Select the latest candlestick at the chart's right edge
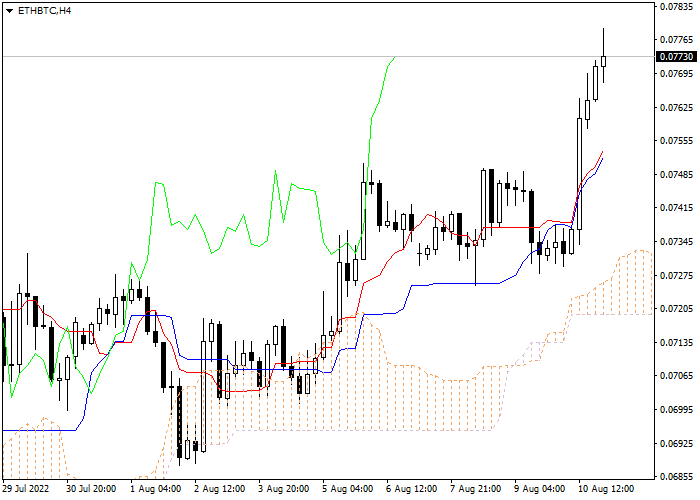The image size is (700, 500). (x=604, y=61)
